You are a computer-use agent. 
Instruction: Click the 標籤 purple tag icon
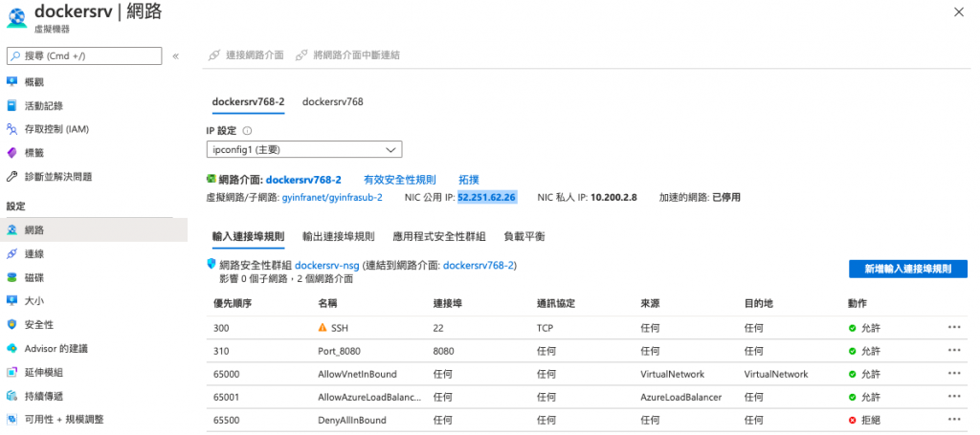coord(11,153)
